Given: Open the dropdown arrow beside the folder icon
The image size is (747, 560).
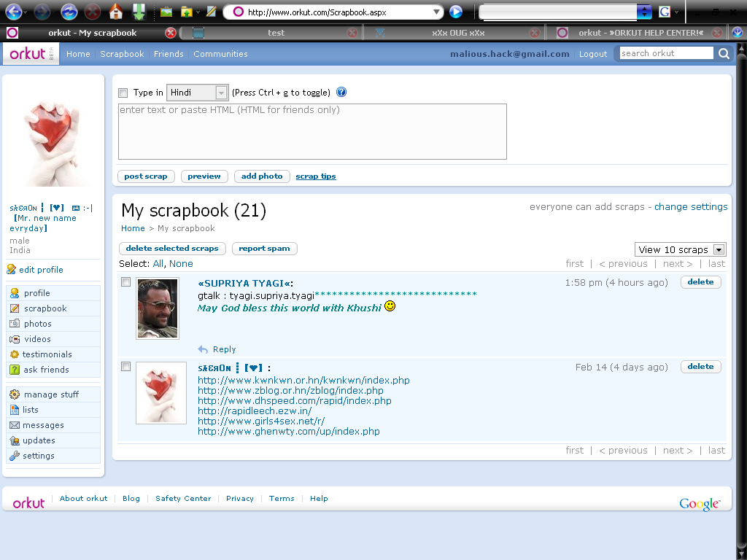Looking at the screenshot, I should click(198, 12).
